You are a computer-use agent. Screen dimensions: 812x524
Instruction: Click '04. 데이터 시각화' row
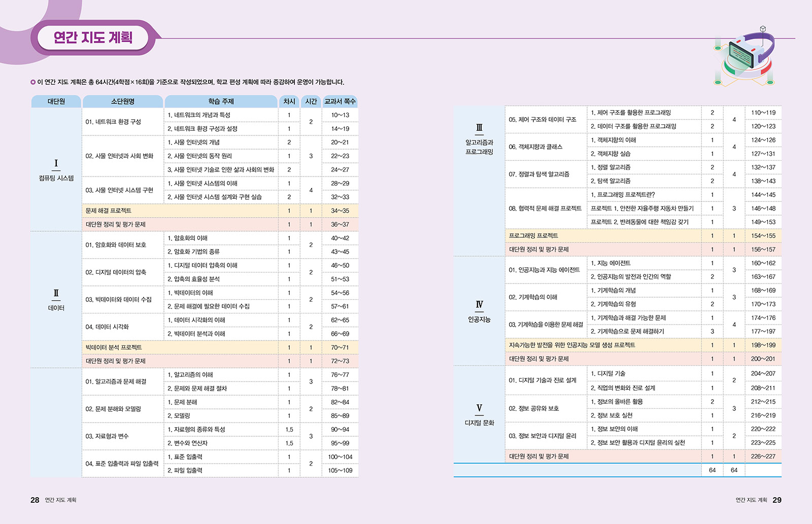click(x=107, y=327)
